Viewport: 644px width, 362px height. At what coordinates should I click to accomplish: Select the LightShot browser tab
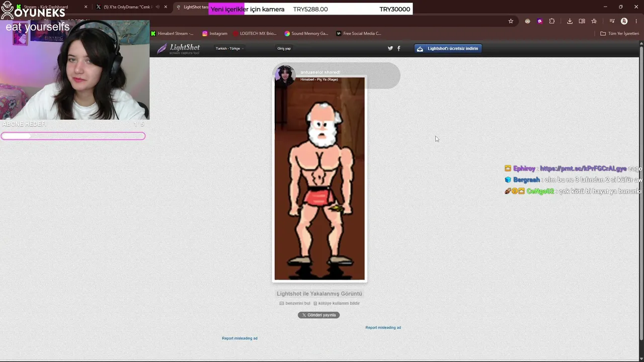click(x=192, y=7)
